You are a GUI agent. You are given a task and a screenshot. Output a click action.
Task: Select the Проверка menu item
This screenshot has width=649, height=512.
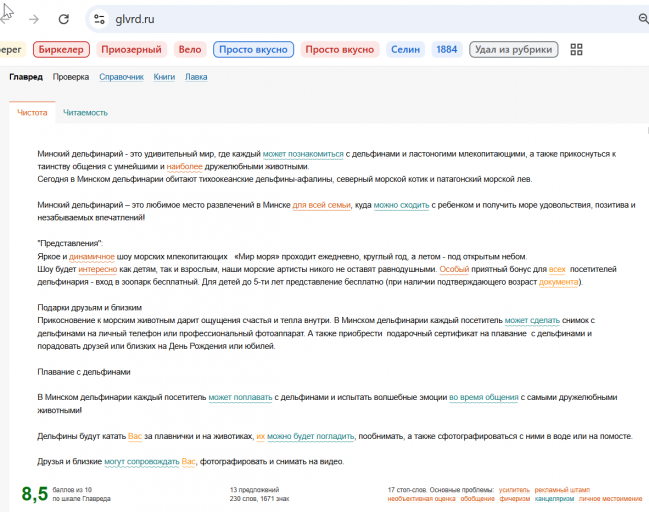click(x=71, y=77)
